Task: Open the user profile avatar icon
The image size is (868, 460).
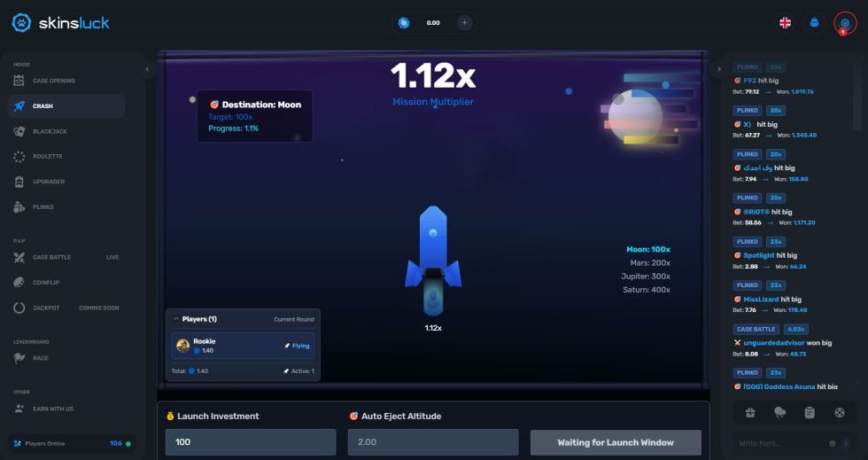Action: [814, 23]
